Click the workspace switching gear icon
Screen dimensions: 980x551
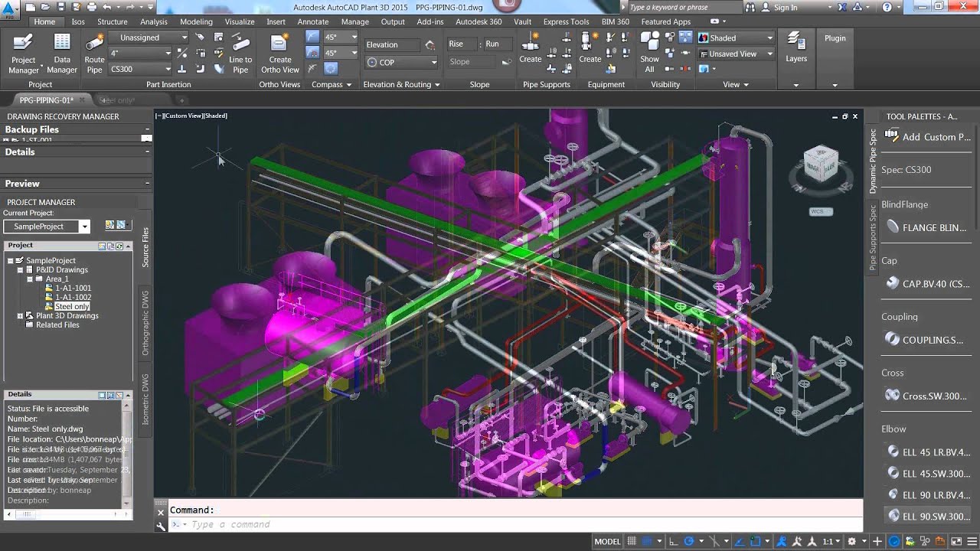coord(853,541)
